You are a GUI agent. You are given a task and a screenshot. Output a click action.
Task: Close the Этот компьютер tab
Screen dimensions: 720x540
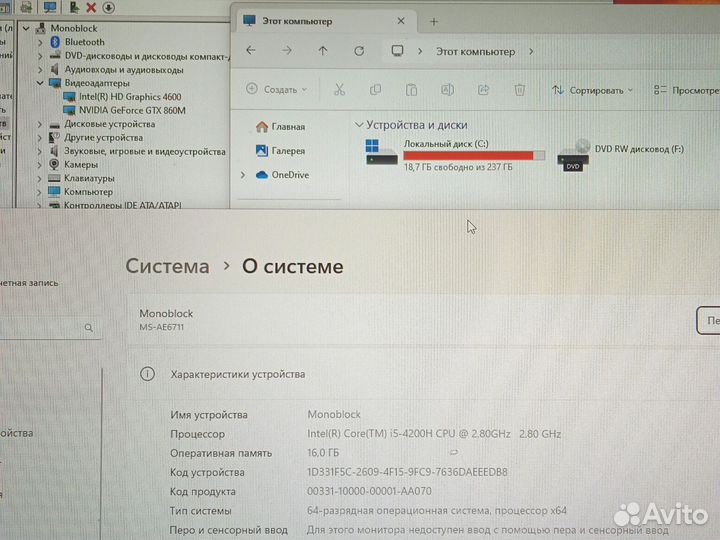click(400, 21)
